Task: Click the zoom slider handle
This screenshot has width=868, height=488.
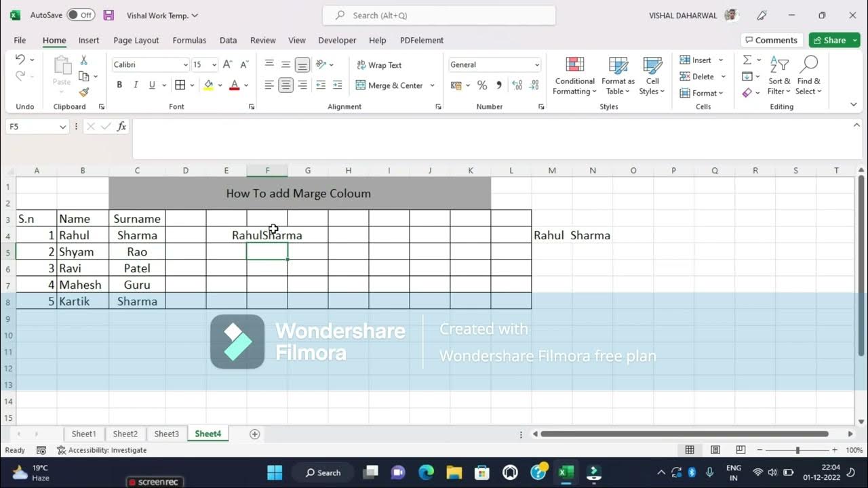Action: click(x=797, y=450)
